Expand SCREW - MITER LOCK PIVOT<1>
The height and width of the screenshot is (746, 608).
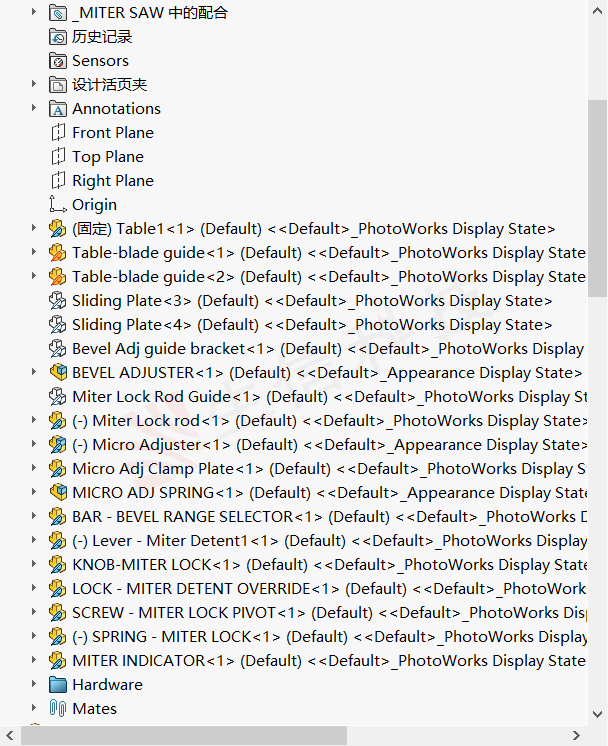[33, 611]
